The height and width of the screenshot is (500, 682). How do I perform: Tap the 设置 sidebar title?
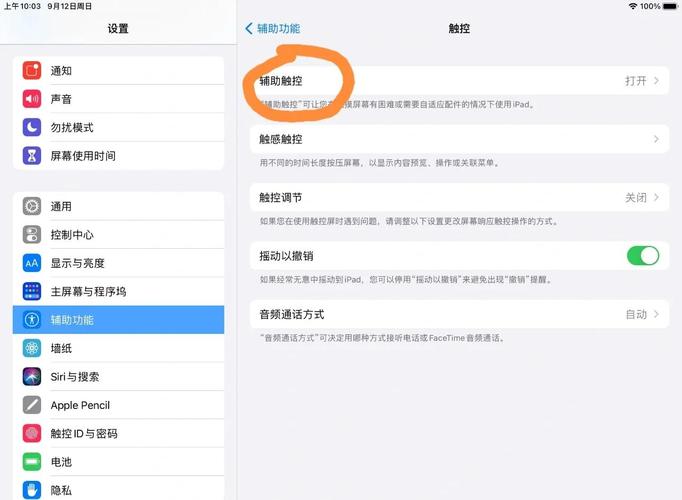[118, 29]
